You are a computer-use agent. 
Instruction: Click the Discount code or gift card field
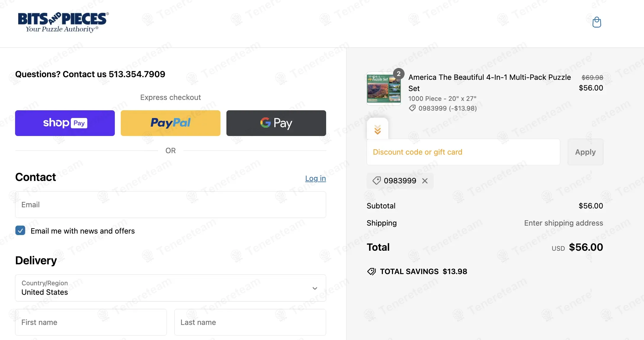(x=463, y=152)
